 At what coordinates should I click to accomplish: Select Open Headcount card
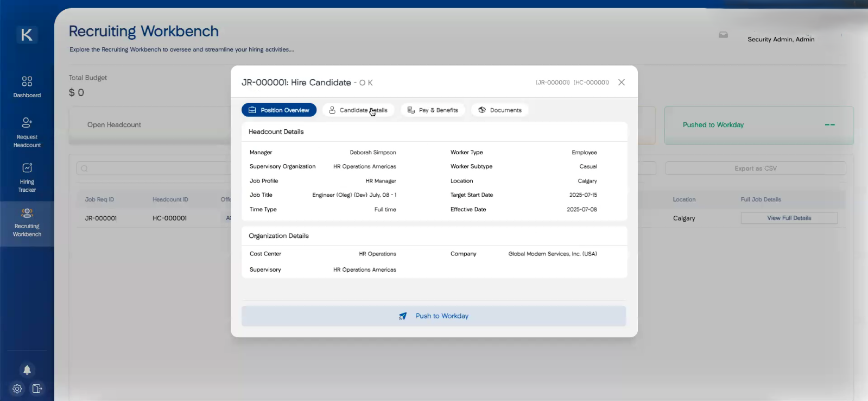click(x=150, y=125)
